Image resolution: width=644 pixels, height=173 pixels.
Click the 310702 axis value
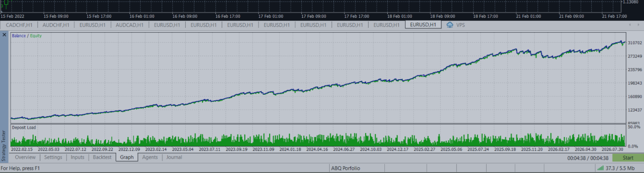pos(635,43)
